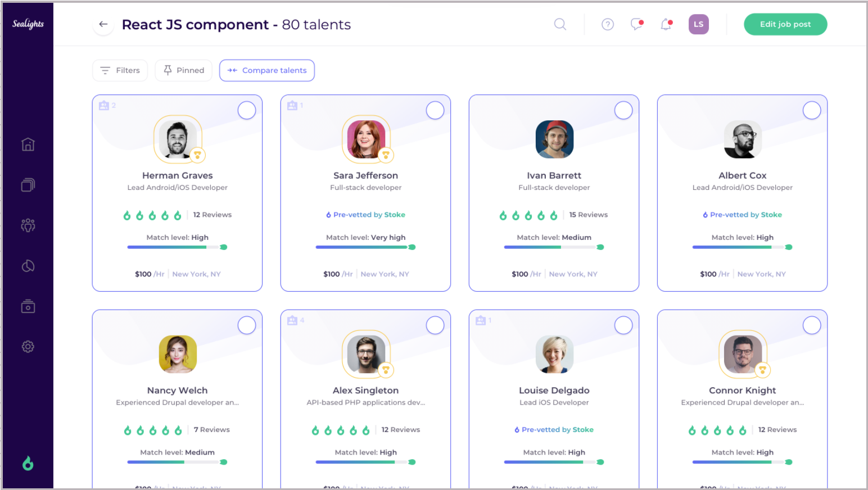This screenshot has height=490, width=868.
Task: Open Nancy Welch's 7 Reviews link
Action: 212,429
